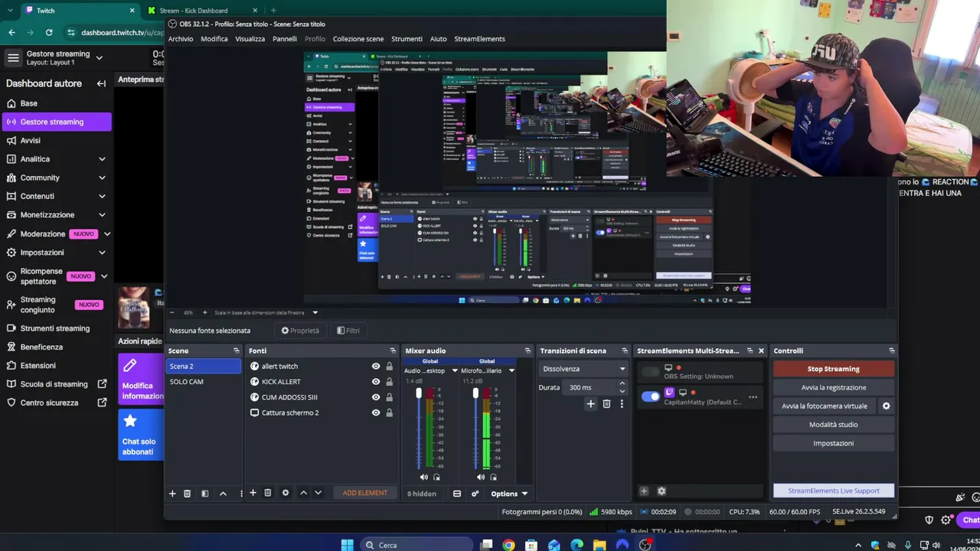Toggle the OBS Setting Unknown output switch
Screen dimensions: 980x551
click(650, 372)
